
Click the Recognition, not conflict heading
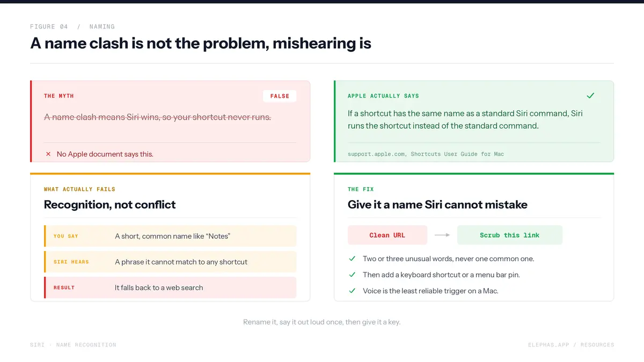(x=110, y=204)
